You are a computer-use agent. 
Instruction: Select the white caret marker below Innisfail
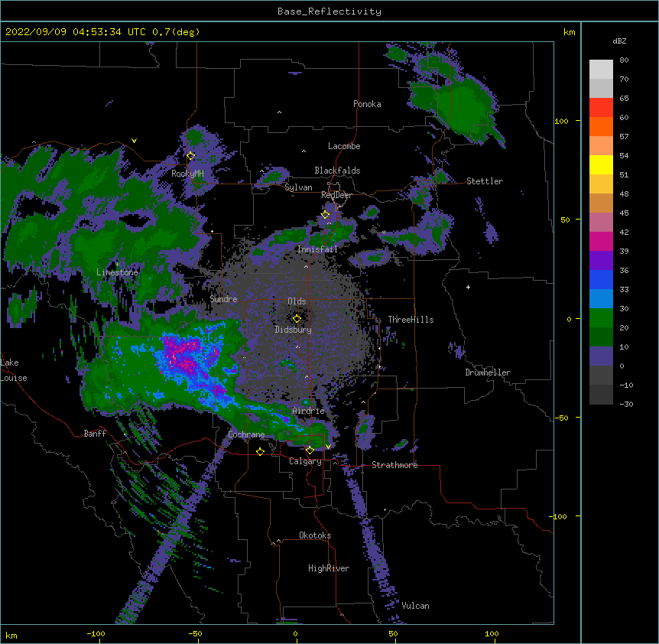tap(306, 266)
